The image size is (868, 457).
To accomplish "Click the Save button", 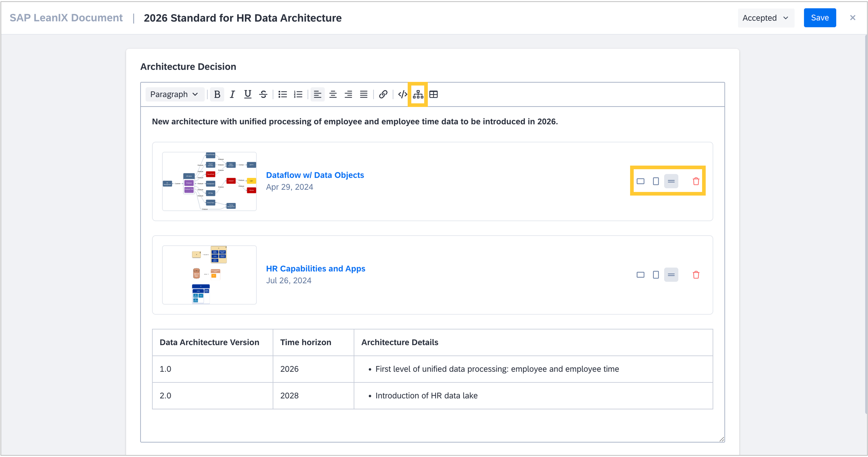I will pos(819,18).
